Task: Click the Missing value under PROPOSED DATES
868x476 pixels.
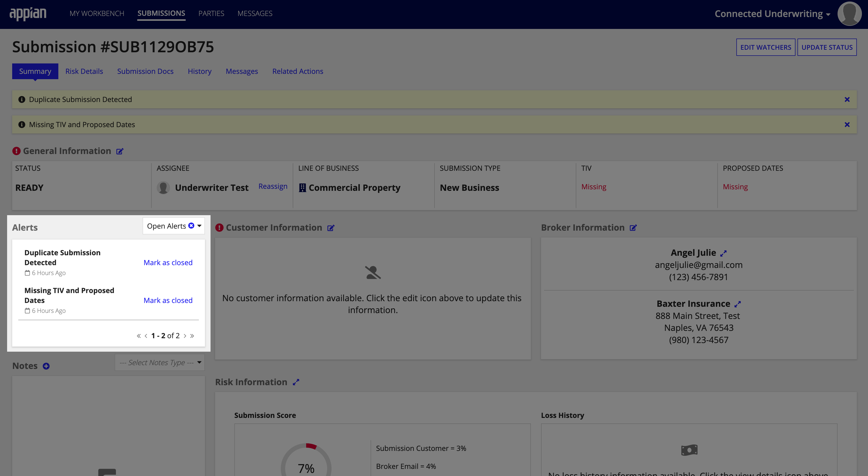Action: click(x=735, y=187)
